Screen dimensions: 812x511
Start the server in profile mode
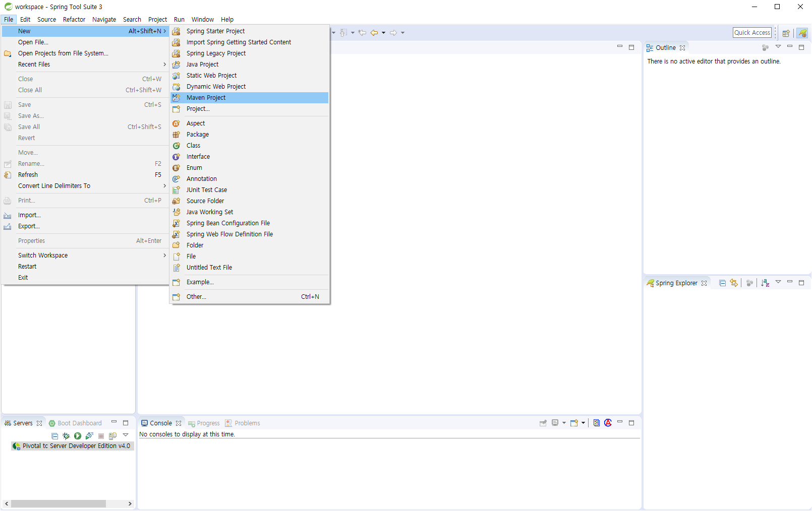coord(89,436)
